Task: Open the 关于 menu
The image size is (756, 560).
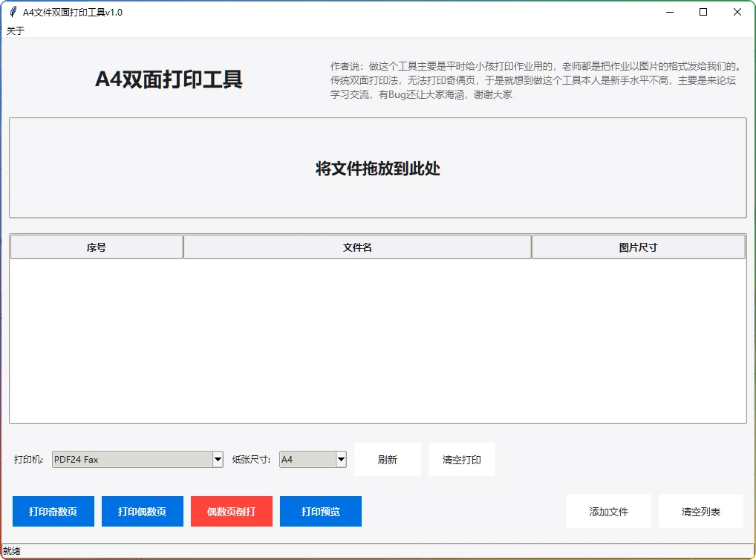Action: pyautogui.click(x=13, y=30)
